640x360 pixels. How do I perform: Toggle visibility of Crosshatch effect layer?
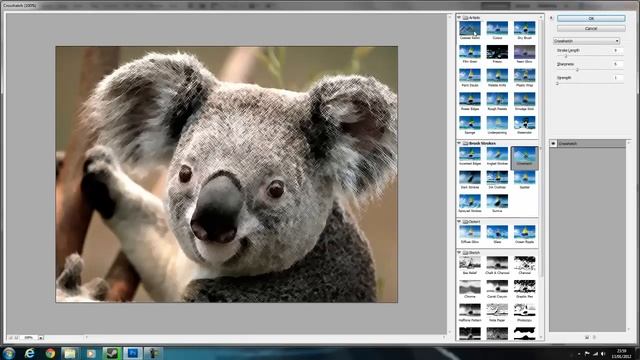click(553, 143)
